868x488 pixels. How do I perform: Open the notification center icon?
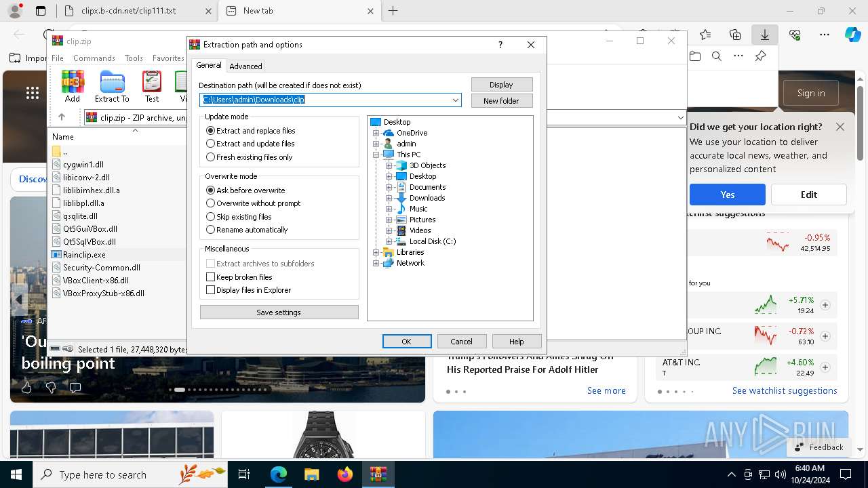tap(846, 474)
